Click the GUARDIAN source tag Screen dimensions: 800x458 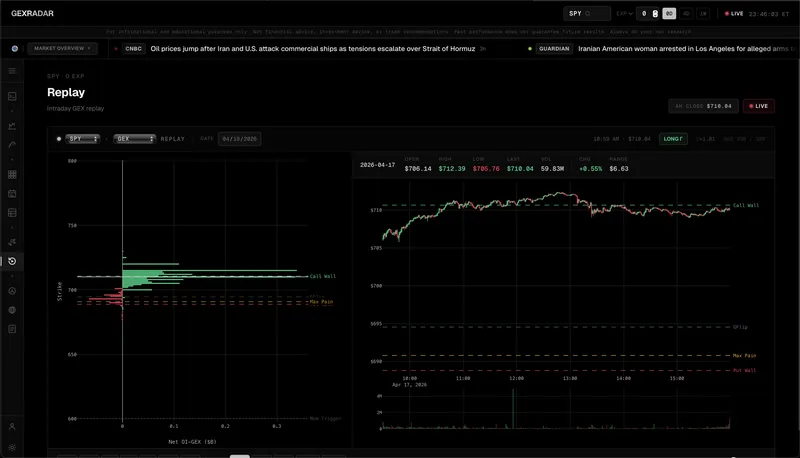(x=554, y=49)
